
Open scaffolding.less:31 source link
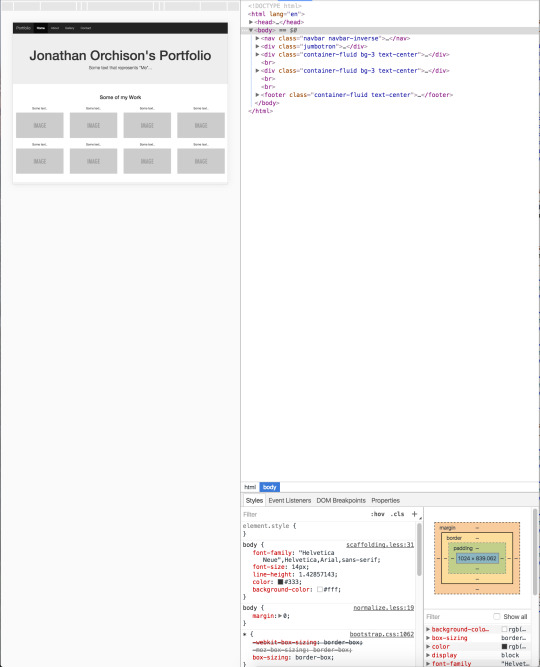pyautogui.click(x=380, y=544)
